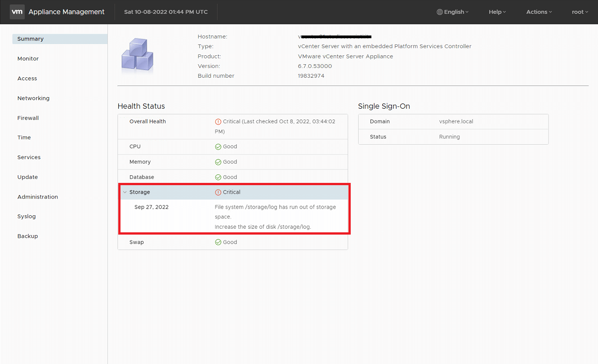Image resolution: width=598 pixels, height=364 pixels.
Task: Click the Single Sign-On heading
Action: click(384, 107)
